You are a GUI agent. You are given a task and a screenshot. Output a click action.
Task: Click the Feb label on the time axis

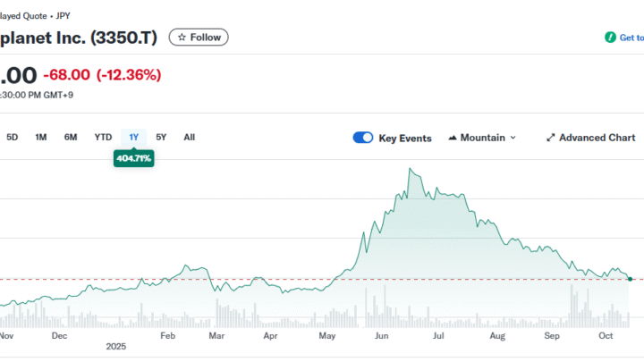[x=167, y=336]
